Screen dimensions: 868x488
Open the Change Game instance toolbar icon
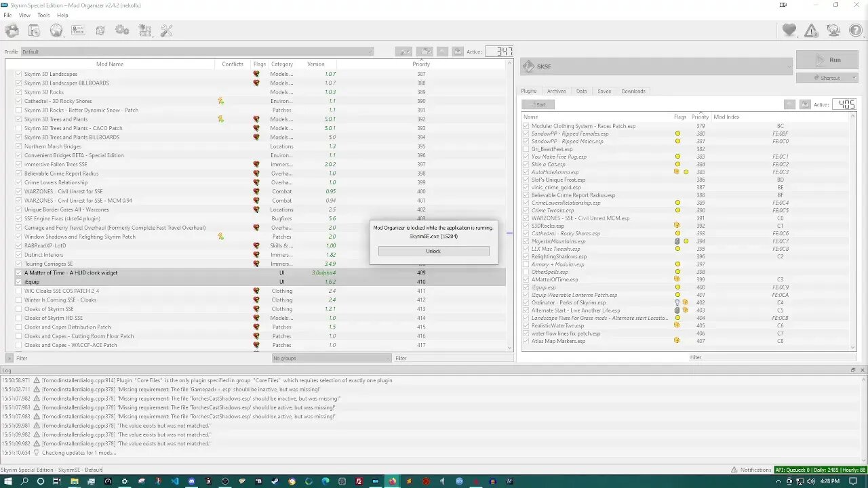[x=12, y=30]
